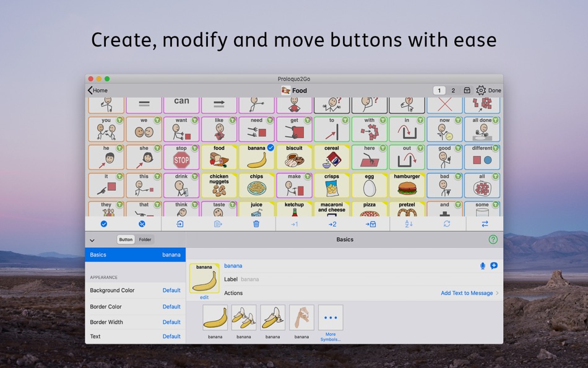The height and width of the screenshot is (368, 588).
Task: Click the green help question mark icon
Action: click(493, 239)
